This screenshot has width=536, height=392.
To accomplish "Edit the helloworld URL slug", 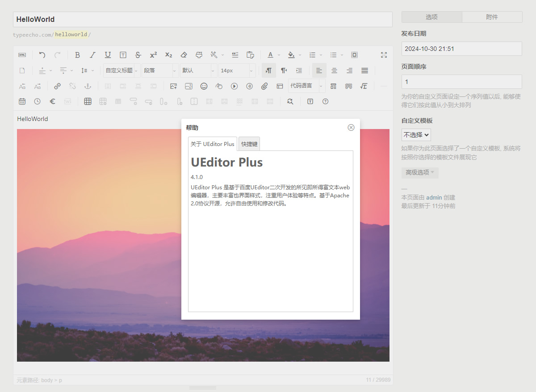I will (71, 34).
